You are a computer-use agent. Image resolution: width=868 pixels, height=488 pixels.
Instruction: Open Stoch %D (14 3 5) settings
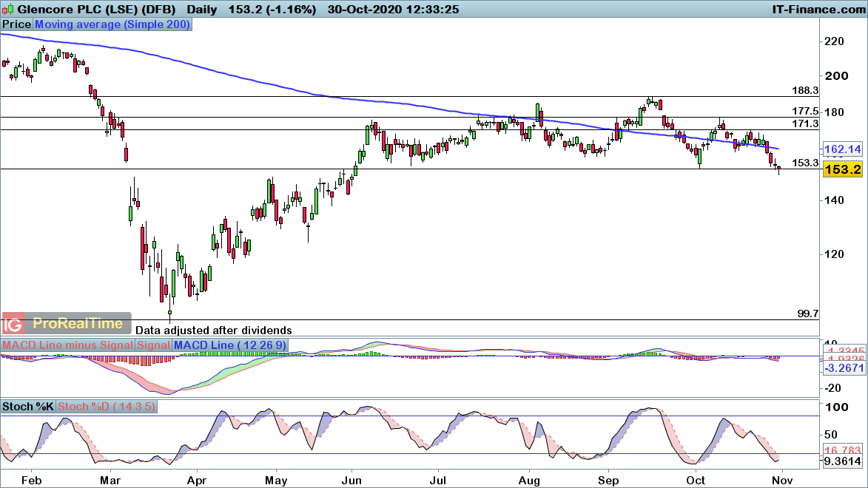[x=107, y=407]
